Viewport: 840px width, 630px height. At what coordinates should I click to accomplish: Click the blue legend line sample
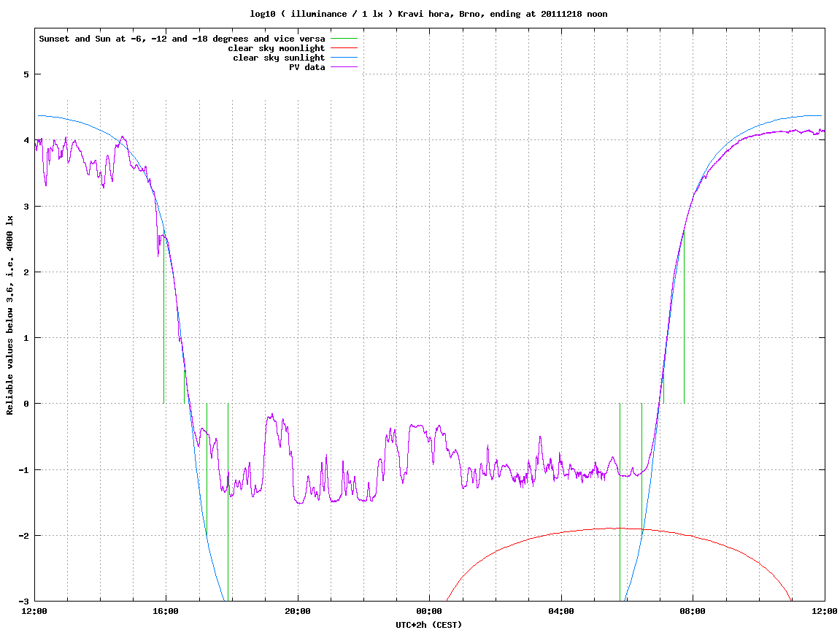(x=344, y=58)
